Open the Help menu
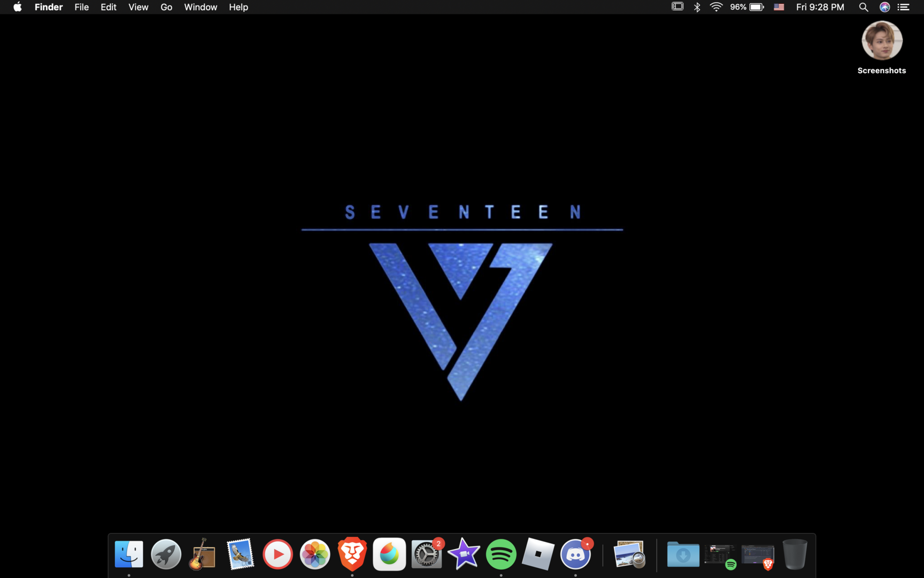Image resolution: width=924 pixels, height=578 pixels. tap(238, 7)
